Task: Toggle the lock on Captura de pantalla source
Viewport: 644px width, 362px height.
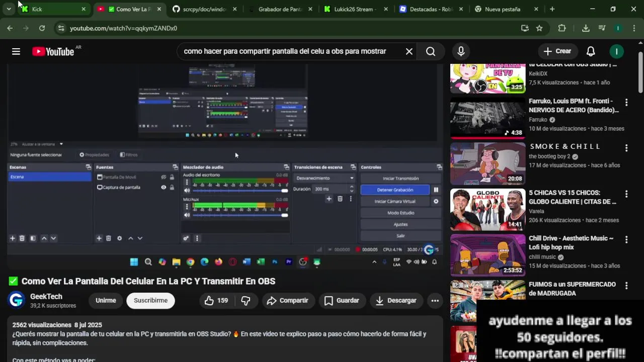Action: (172, 187)
